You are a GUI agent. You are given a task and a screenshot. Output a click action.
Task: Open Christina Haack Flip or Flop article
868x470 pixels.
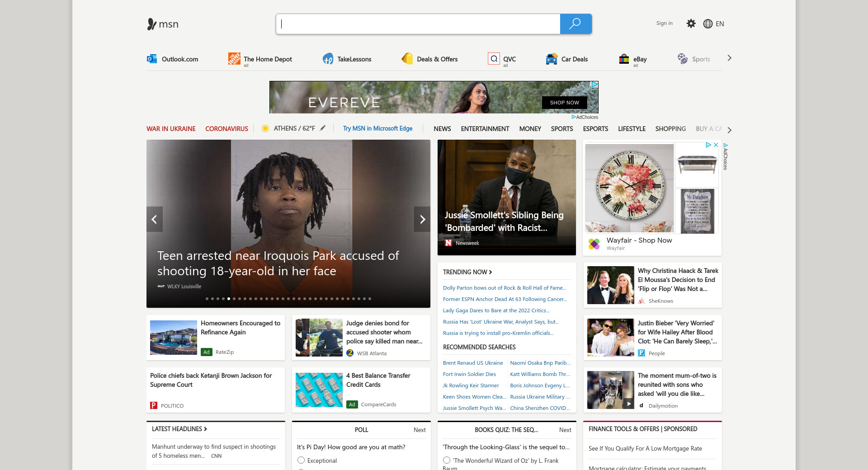678,280
